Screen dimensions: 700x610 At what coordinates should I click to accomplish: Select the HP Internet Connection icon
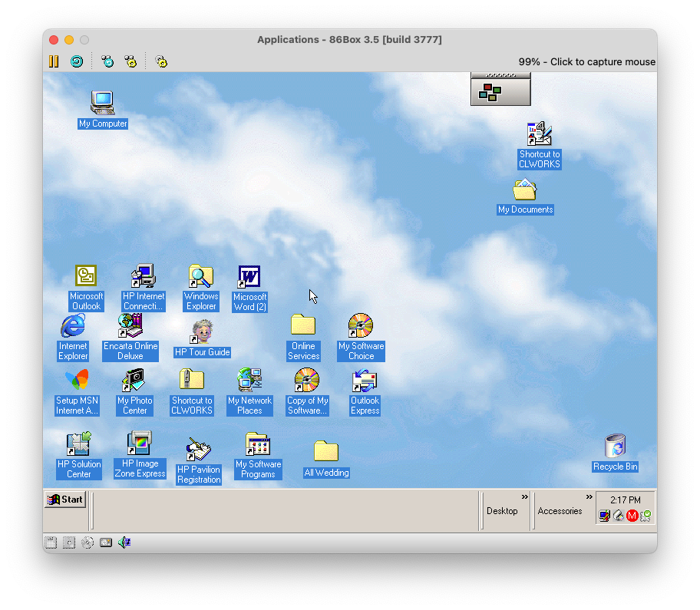(144, 289)
